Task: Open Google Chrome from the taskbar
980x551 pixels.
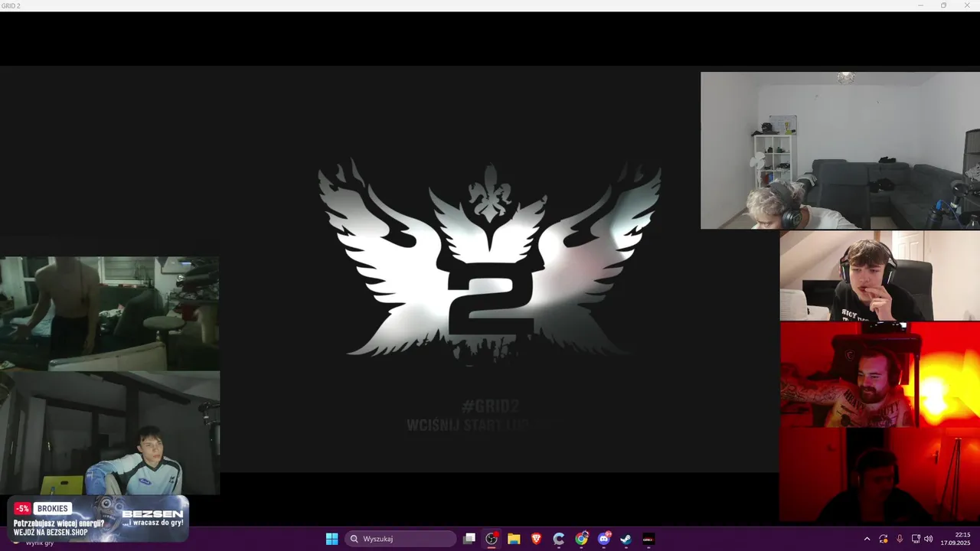Action: (582, 539)
